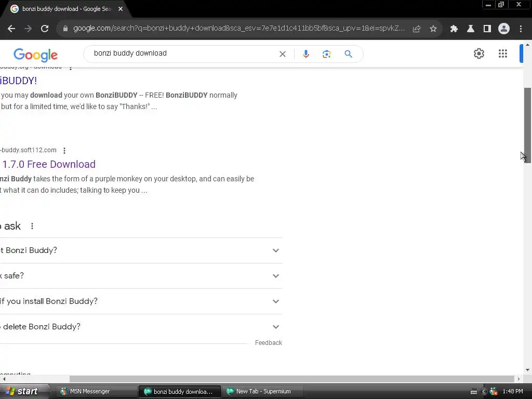The height and width of the screenshot is (399, 532).
Task: Open the browser three-dot menu
Action: pyautogui.click(x=521, y=29)
